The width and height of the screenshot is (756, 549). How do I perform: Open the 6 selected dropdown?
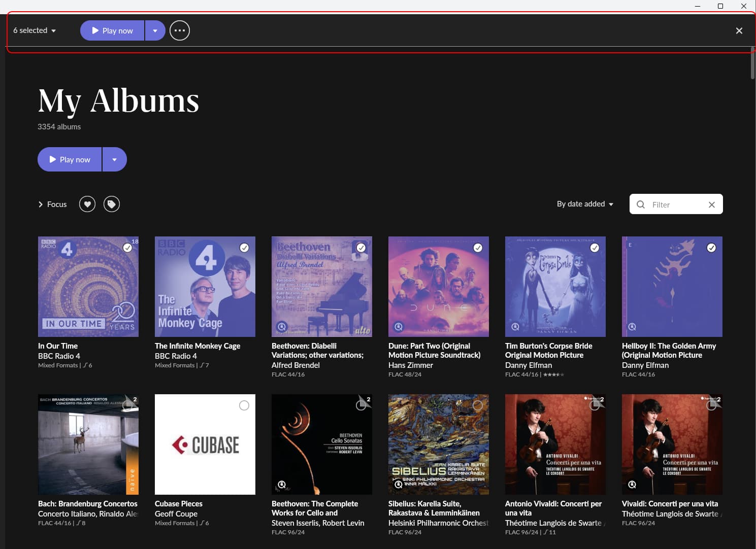tap(35, 30)
